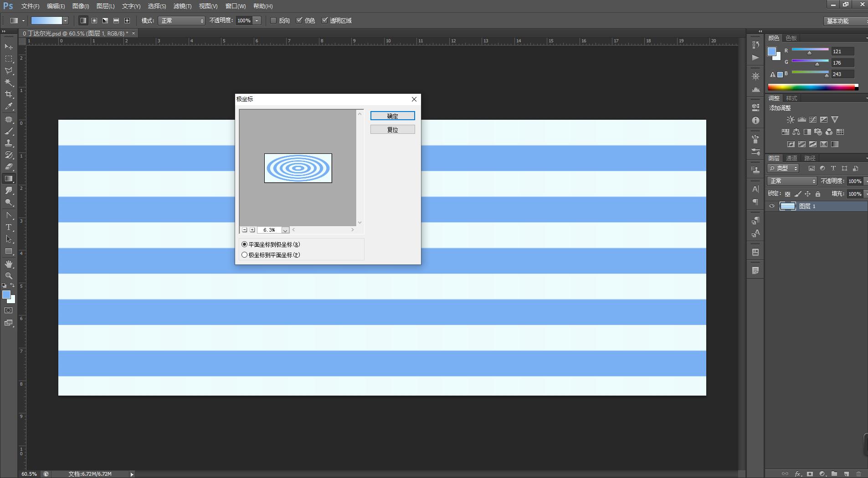Select the Horizontal Type tool
868x478 pixels.
click(x=9, y=227)
